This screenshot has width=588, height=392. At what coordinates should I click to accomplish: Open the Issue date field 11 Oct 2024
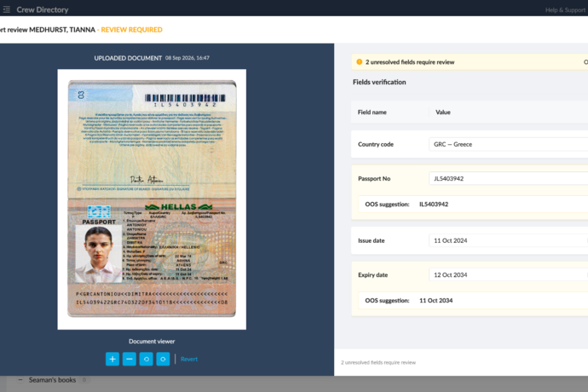(x=508, y=240)
